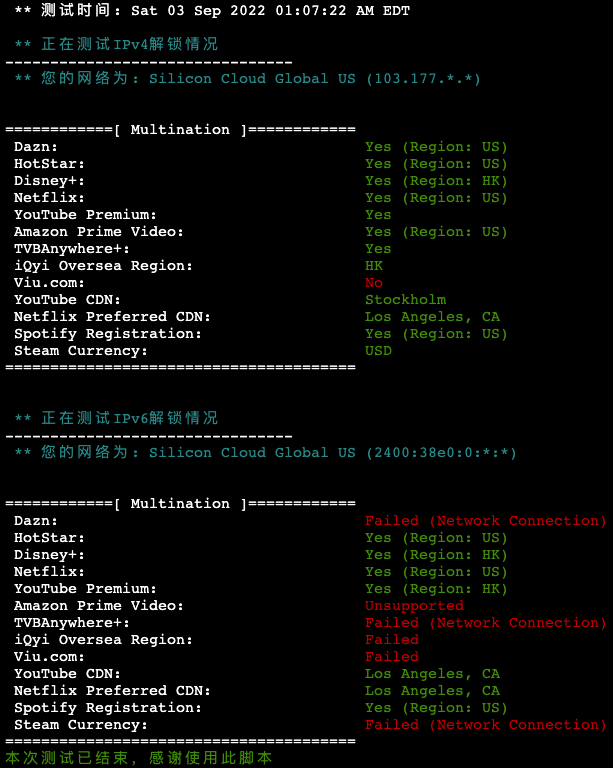Click the IPv4 unlock test heading
The height and width of the screenshot is (768, 613).
click(116, 44)
